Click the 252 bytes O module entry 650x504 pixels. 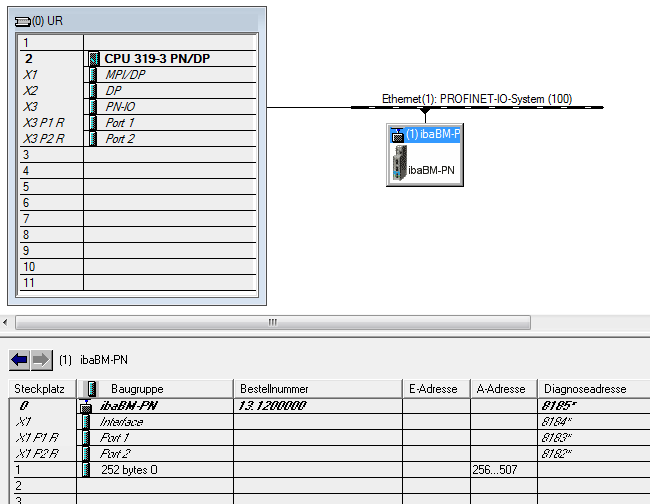[x=129, y=470]
